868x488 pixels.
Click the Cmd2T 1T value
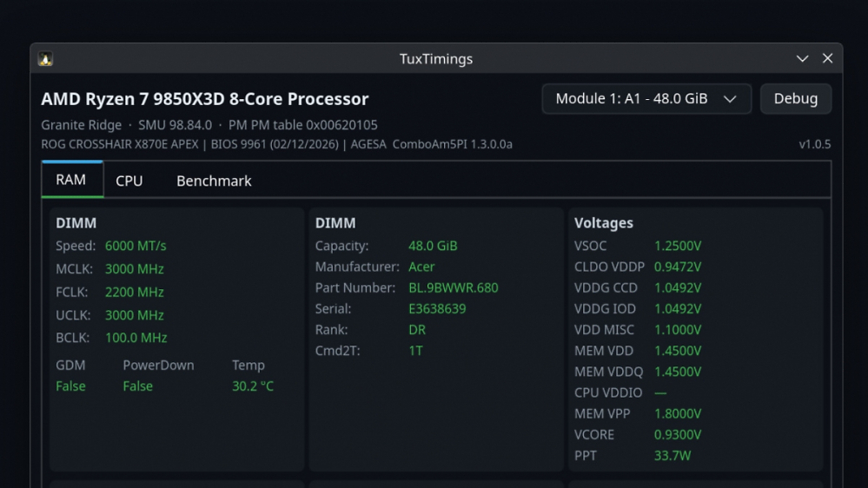click(x=415, y=351)
